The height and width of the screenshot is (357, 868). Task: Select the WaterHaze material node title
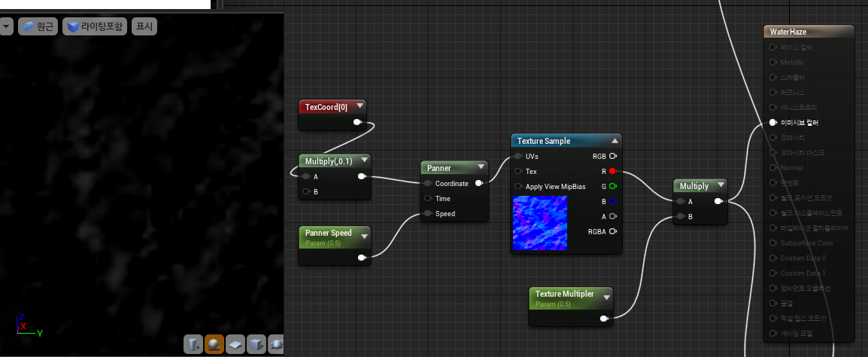(788, 32)
